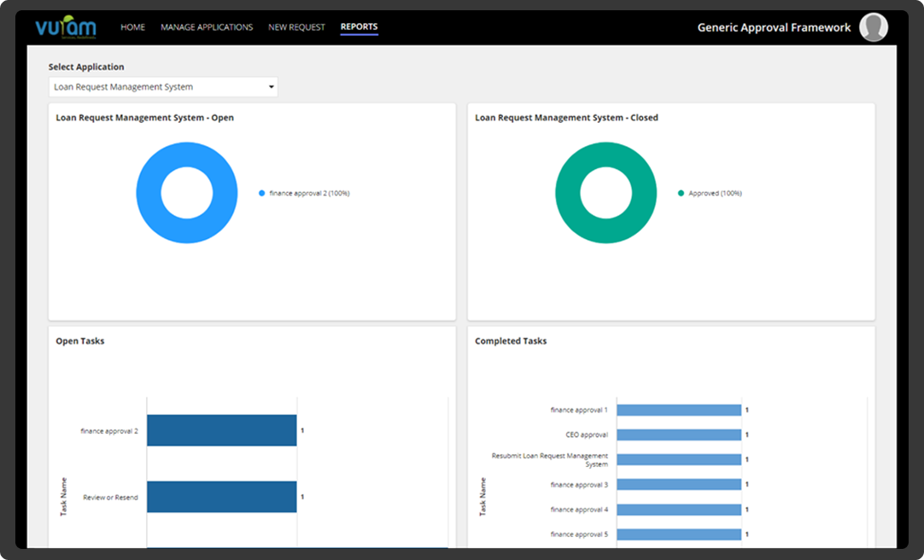Click the CEO approval bar
Viewport: 924px width, 560px height.
[x=678, y=435]
